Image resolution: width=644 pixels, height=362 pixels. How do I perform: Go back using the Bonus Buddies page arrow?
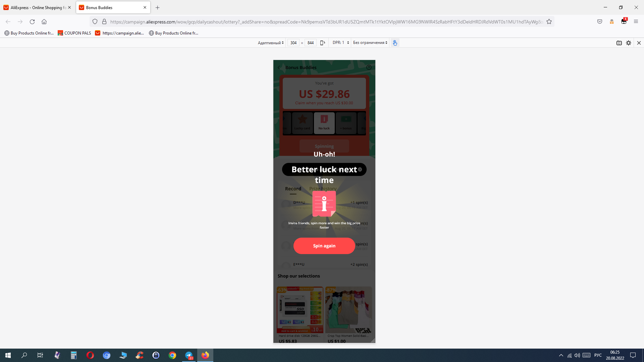(x=279, y=68)
